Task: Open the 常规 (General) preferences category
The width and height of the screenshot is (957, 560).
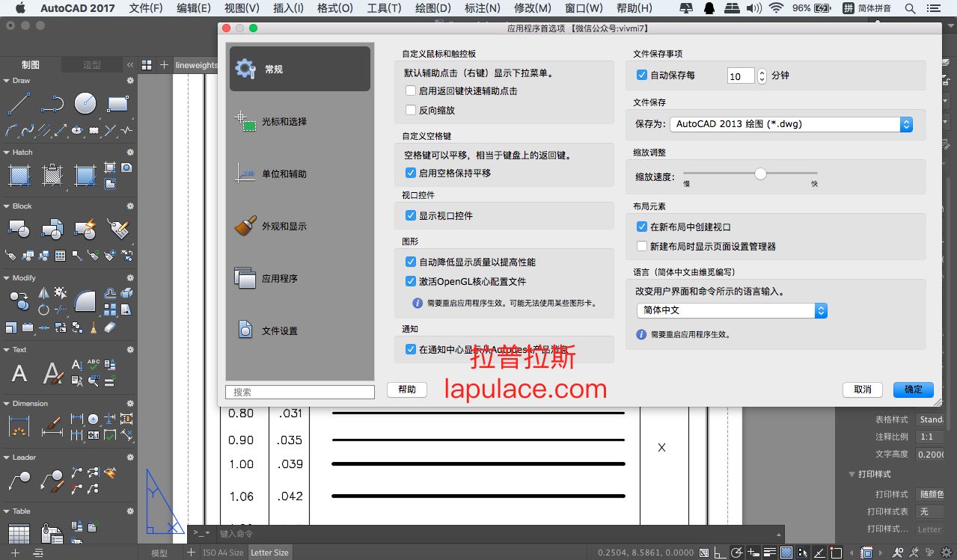Action: [299, 69]
